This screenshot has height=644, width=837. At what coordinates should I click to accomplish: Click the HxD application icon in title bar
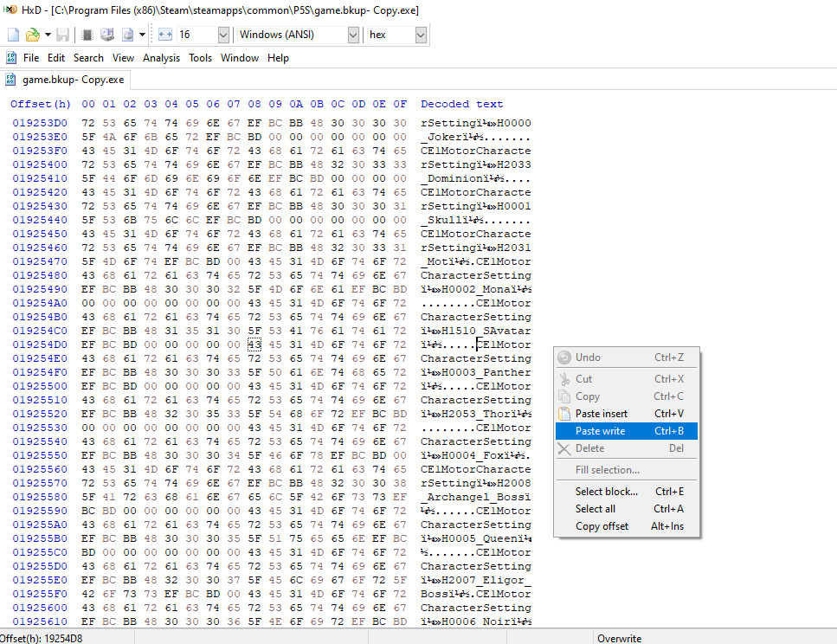click(10, 10)
